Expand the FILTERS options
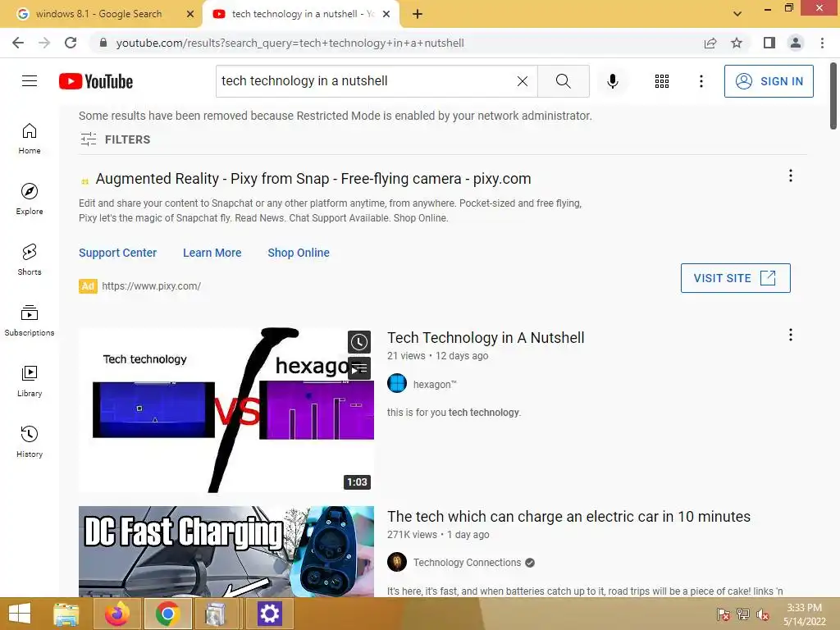Screen dimensions: 840x630 [115, 139]
